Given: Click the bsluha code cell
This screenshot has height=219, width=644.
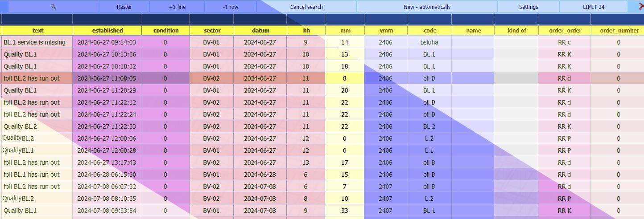Looking at the screenshot, I should point(429,42).
